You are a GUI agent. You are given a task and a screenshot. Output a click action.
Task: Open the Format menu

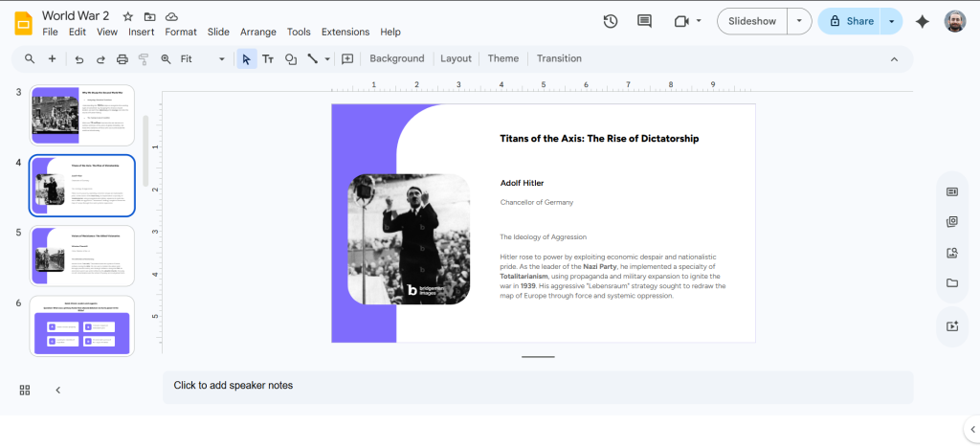click(x=181, y=32)
